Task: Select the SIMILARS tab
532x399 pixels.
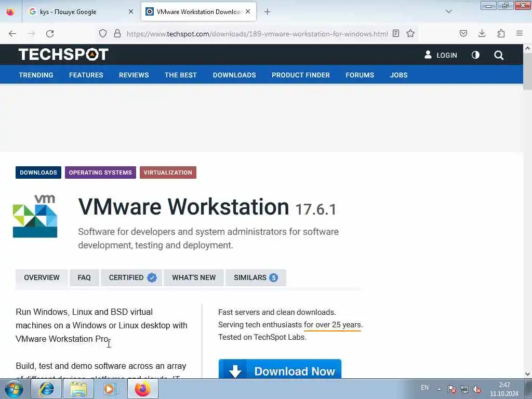Action: (256, 277)
